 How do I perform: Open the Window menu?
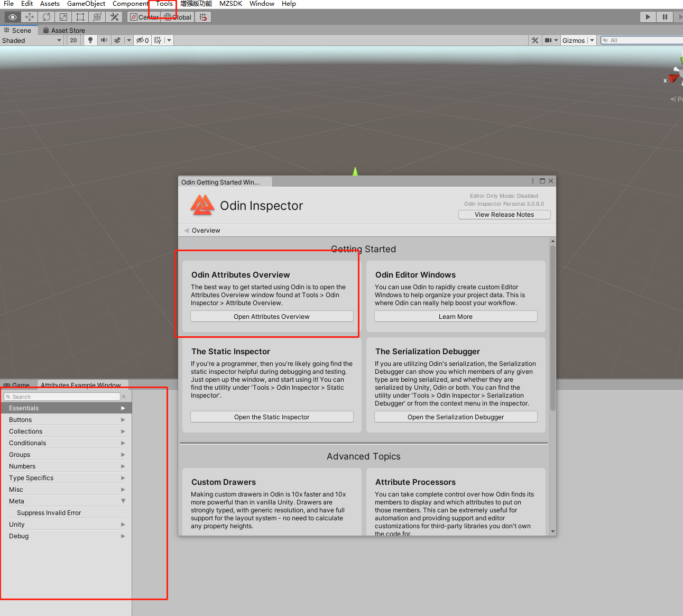(x=262, y=4)
